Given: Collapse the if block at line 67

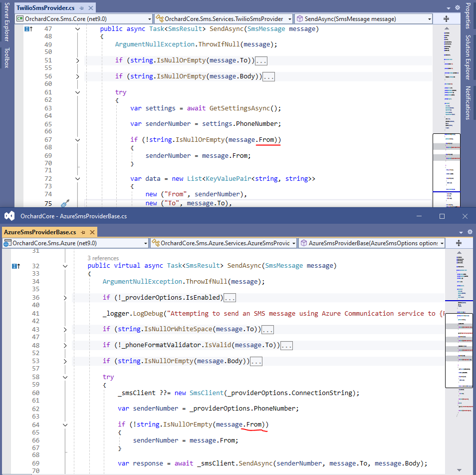Looking at the screenshot, I should pos(78,140).
